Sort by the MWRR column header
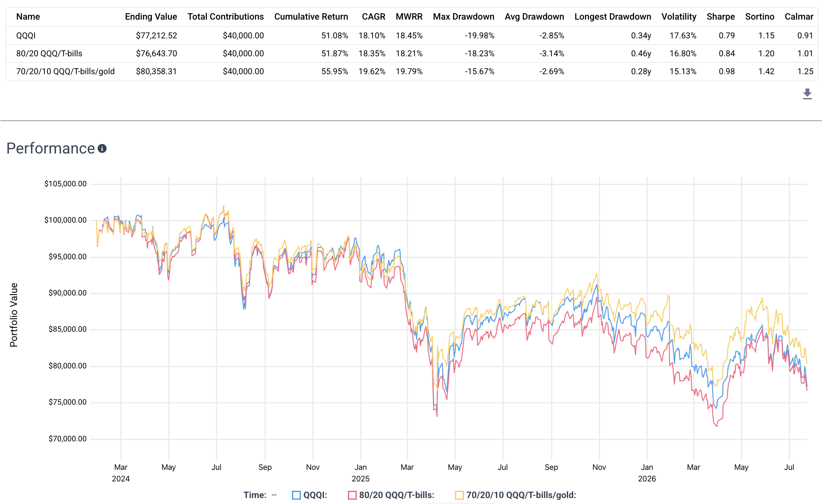Viewport: 822px width, 504px height. [x=409, y=17]
